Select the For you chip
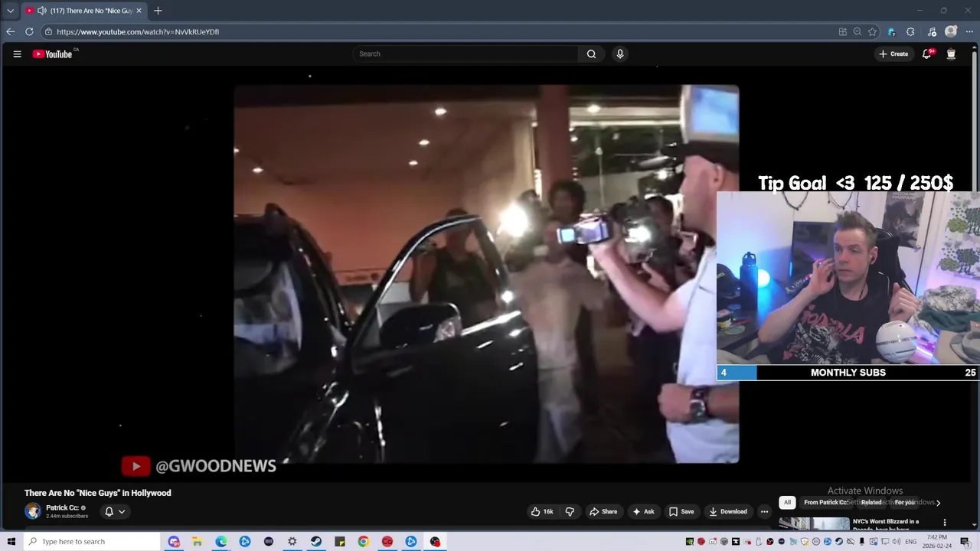This screenshot has height=551, width=980. tap(905, 502)
